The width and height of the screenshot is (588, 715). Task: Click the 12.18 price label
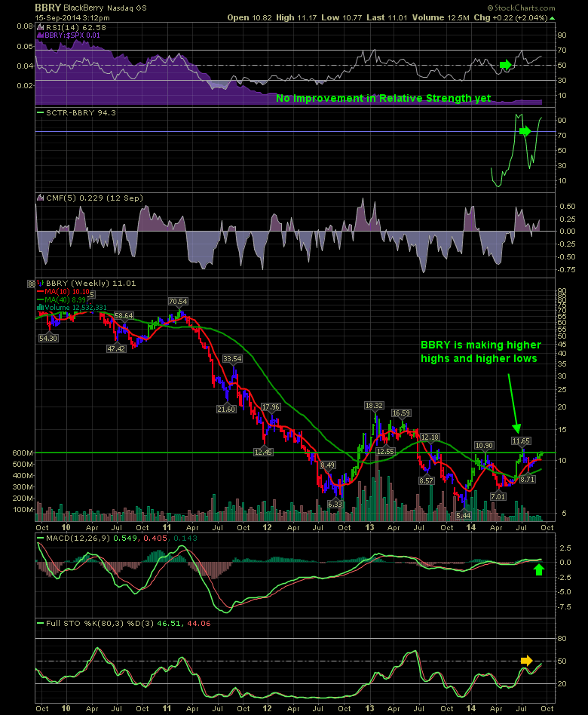click(430, 437)
